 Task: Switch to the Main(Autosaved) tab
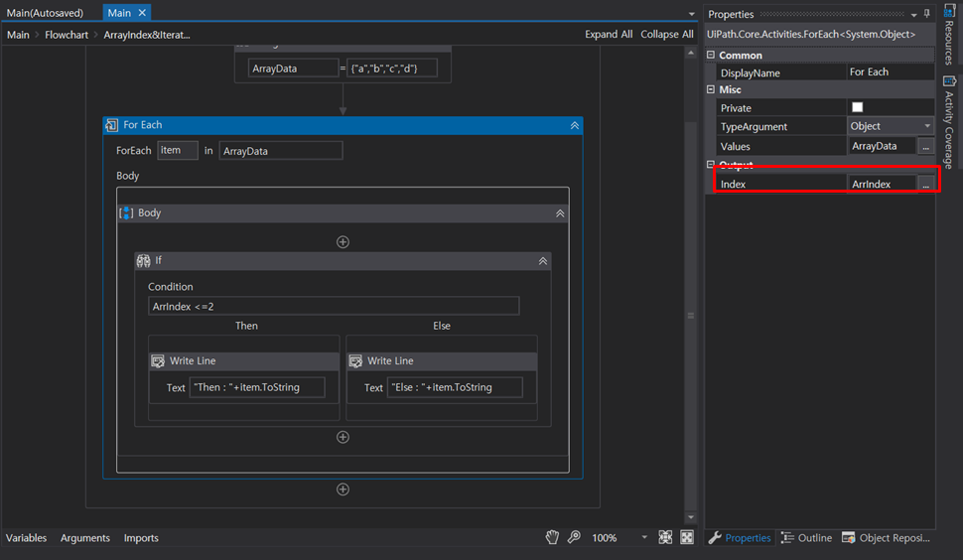(45, 12)
